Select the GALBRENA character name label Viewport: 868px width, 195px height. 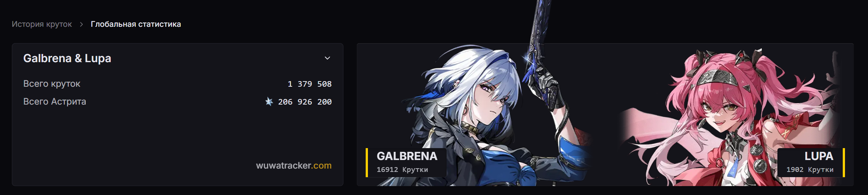[x=407, y=156]
